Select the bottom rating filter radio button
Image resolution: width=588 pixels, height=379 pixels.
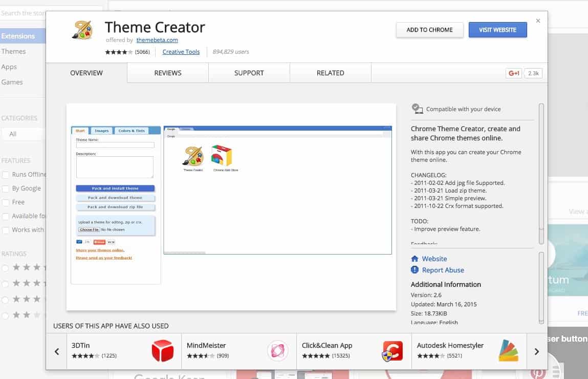coord(5,316)
